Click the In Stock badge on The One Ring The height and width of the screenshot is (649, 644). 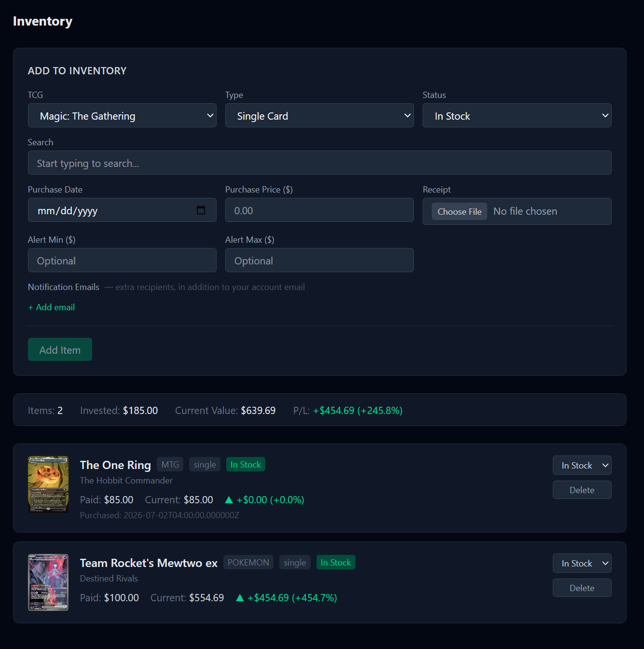point(246,464)
